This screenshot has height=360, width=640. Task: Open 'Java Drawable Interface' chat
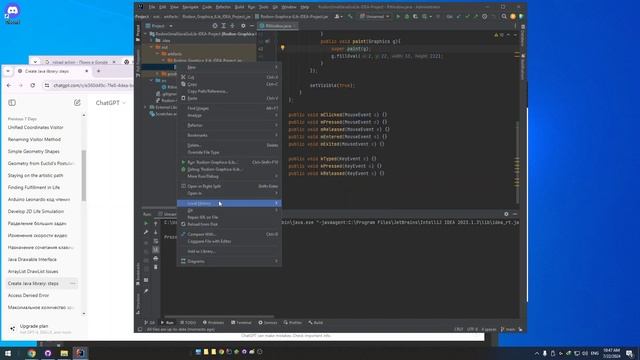click(32, 259)
